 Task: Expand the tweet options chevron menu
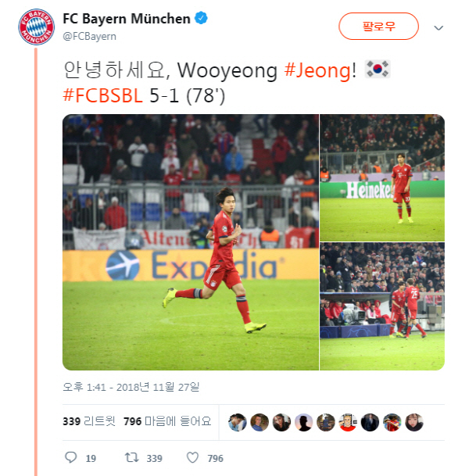click(439, 28)
